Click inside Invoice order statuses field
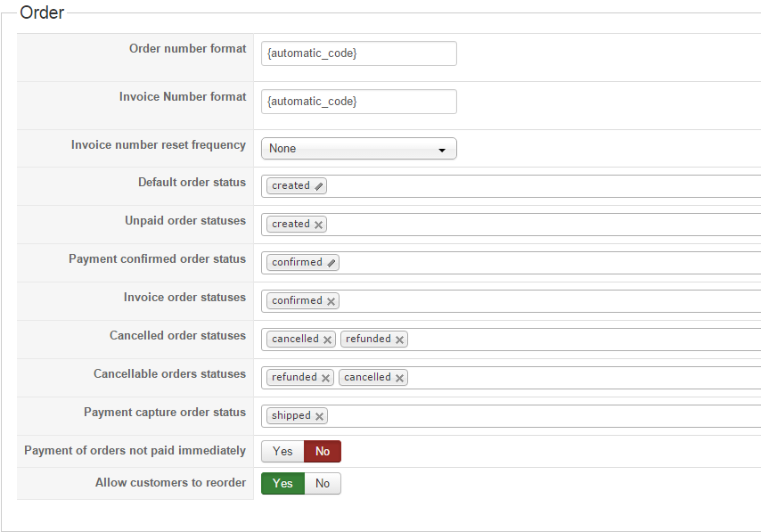Screen dimensions: 761x532 click(535, 301)
